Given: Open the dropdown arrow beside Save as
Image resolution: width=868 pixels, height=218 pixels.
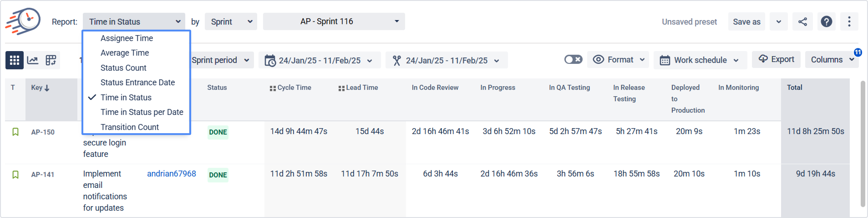Looking at the screenshot, I should click(778, 22).
